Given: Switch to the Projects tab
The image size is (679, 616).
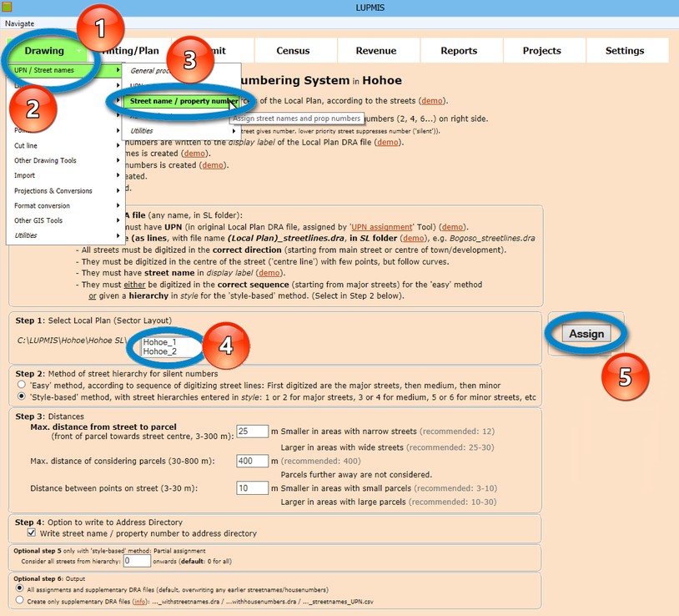Looking at the screenshot, I should pyautogui.click(x=541, y=51).
